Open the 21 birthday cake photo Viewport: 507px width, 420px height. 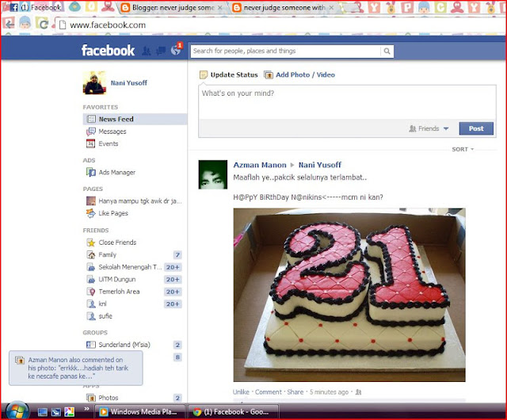point(349,295)
